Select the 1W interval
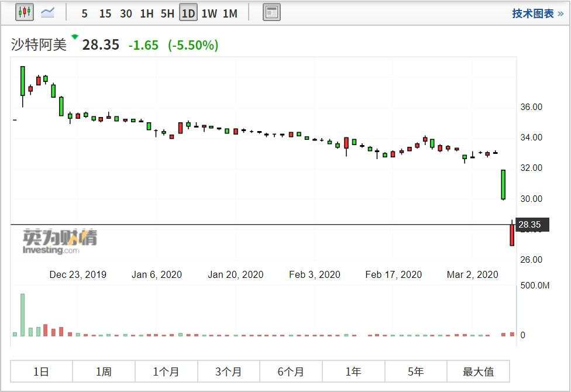This screenshot has height=392, width=571. click(x=209, y=14)
